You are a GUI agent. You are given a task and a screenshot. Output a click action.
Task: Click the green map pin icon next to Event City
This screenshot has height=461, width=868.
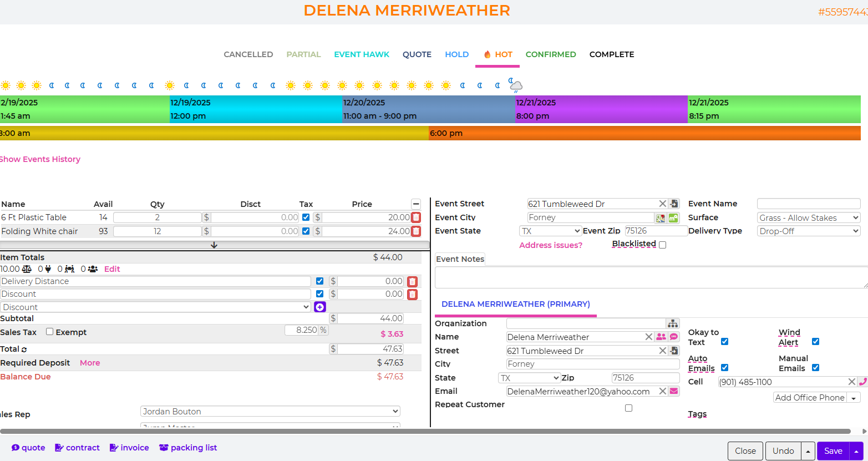point(673,217)
